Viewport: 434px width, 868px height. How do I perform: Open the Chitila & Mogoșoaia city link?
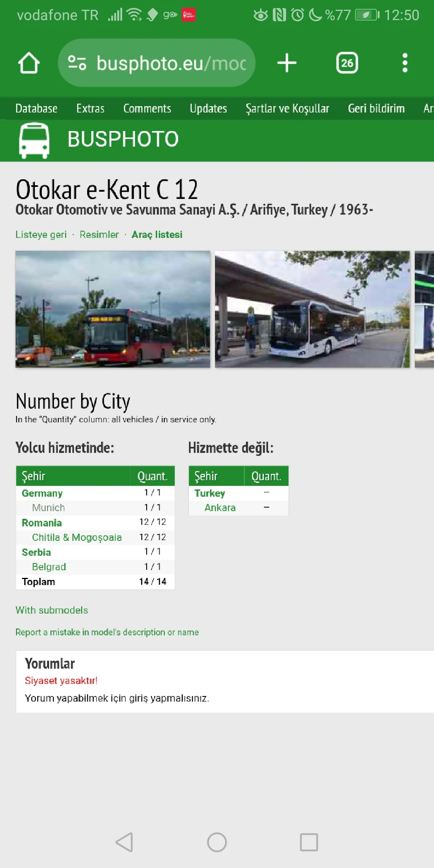pos(77,537)
